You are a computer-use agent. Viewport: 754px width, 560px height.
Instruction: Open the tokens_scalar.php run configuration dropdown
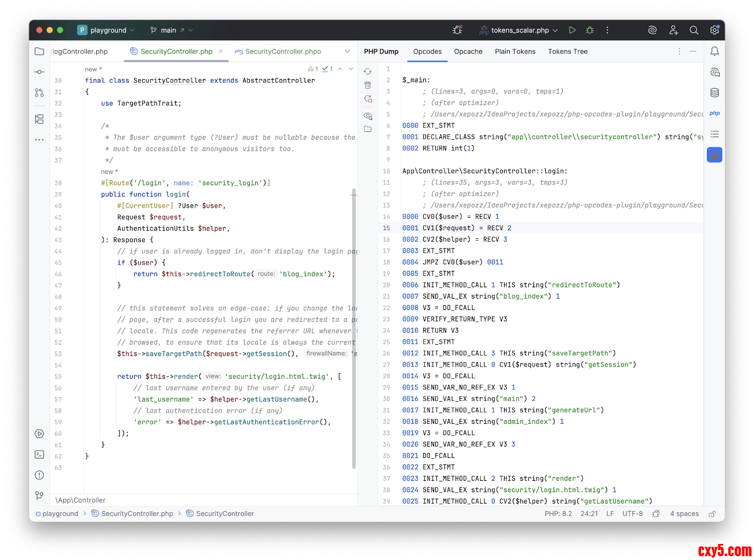[x=519, y=30]
